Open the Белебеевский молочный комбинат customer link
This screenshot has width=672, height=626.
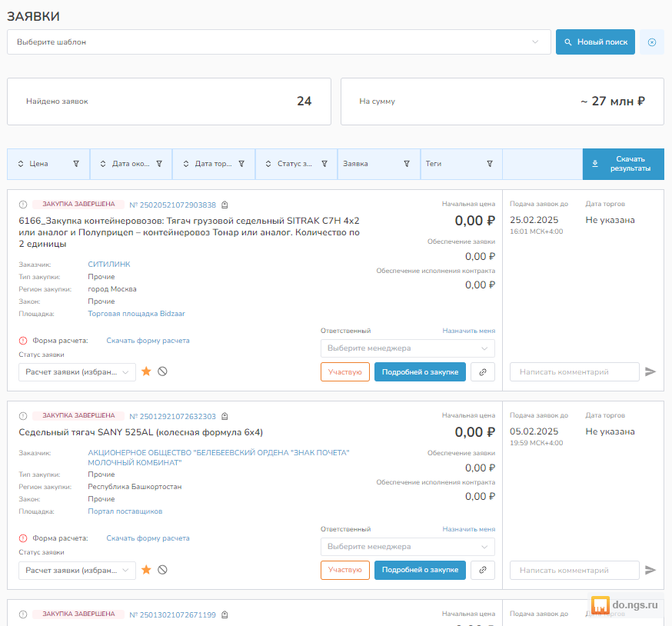pos(218,458)
